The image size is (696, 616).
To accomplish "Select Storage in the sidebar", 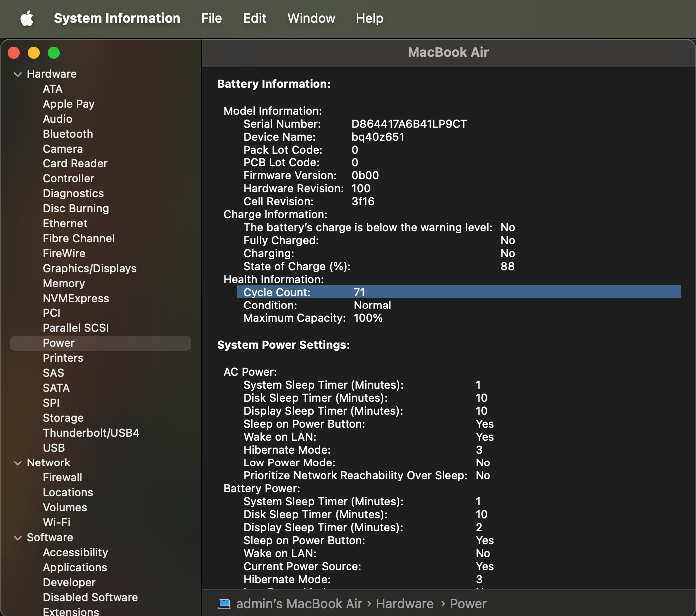I will (x=63, y=418).
